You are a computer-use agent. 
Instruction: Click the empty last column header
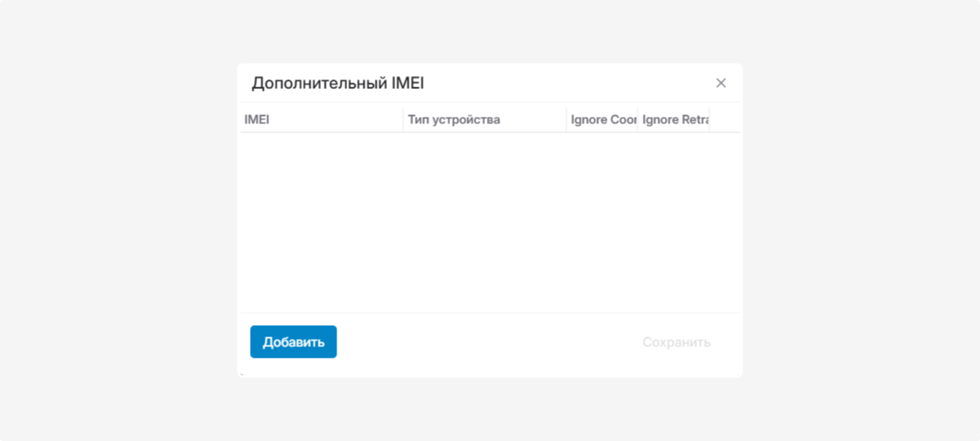click(725, 120)
